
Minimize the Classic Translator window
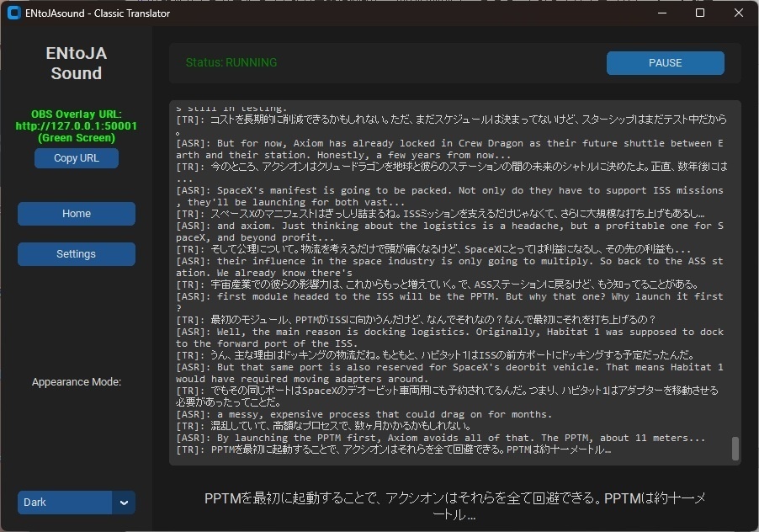point(661,13)
